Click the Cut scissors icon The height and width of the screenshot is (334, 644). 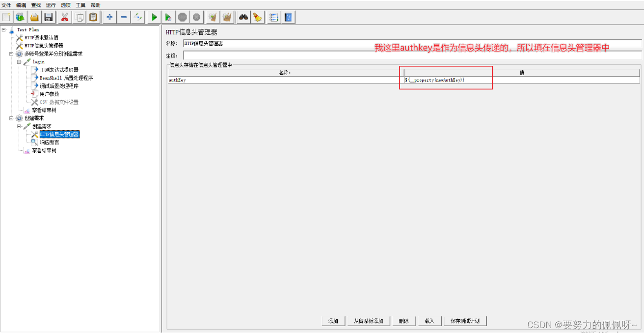[64, 17]
